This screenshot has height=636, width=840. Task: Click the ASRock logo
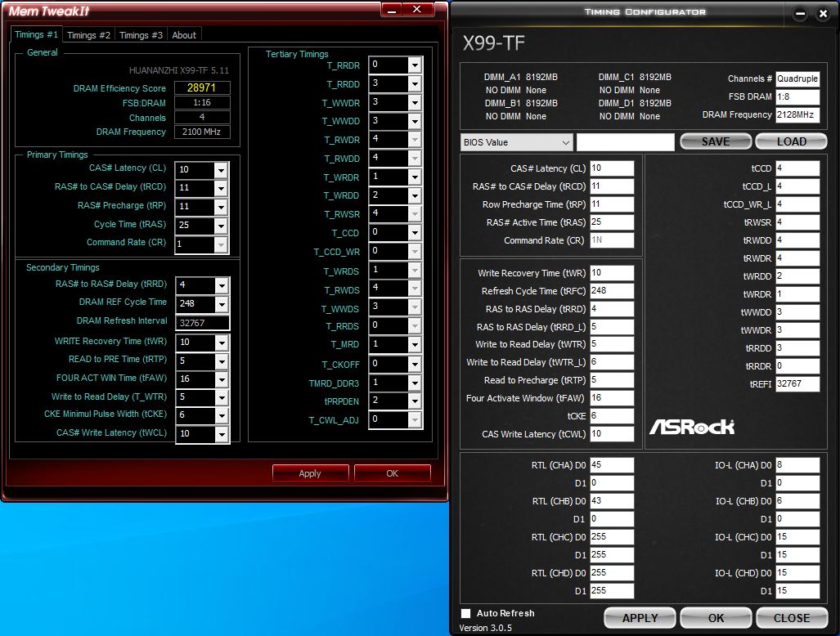coord(692,427)
